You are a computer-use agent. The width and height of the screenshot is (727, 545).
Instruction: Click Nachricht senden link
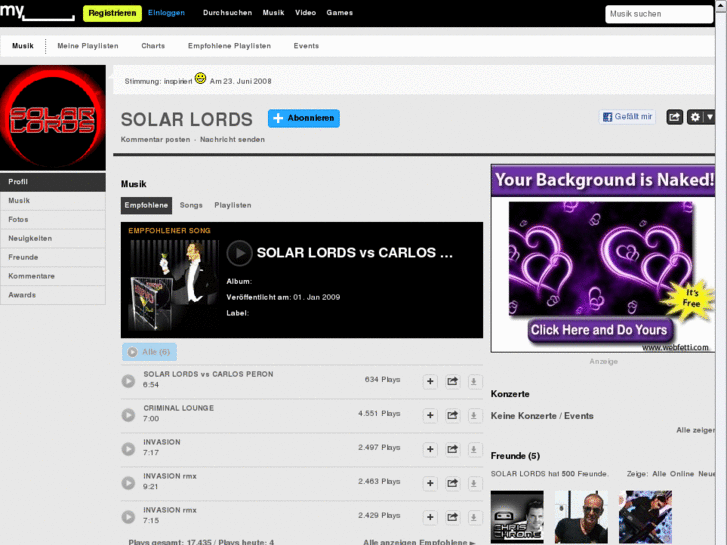[x=232, y=140]
